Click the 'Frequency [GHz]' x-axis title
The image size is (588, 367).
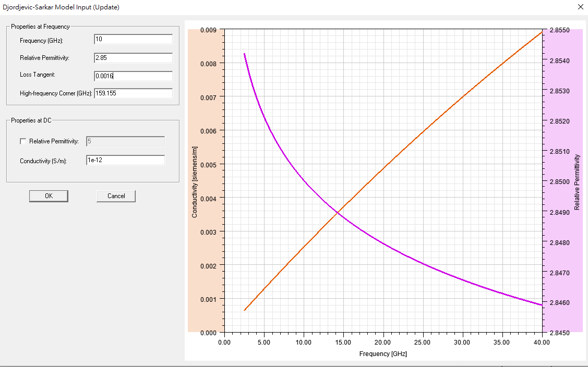(x=383, y=354)
